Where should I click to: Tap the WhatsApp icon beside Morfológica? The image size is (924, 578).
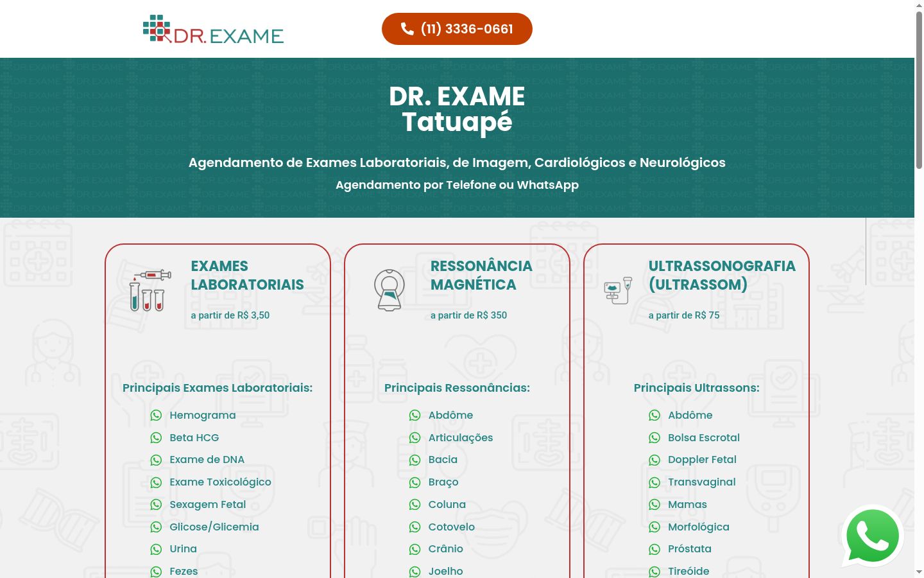tap(654, 527)
